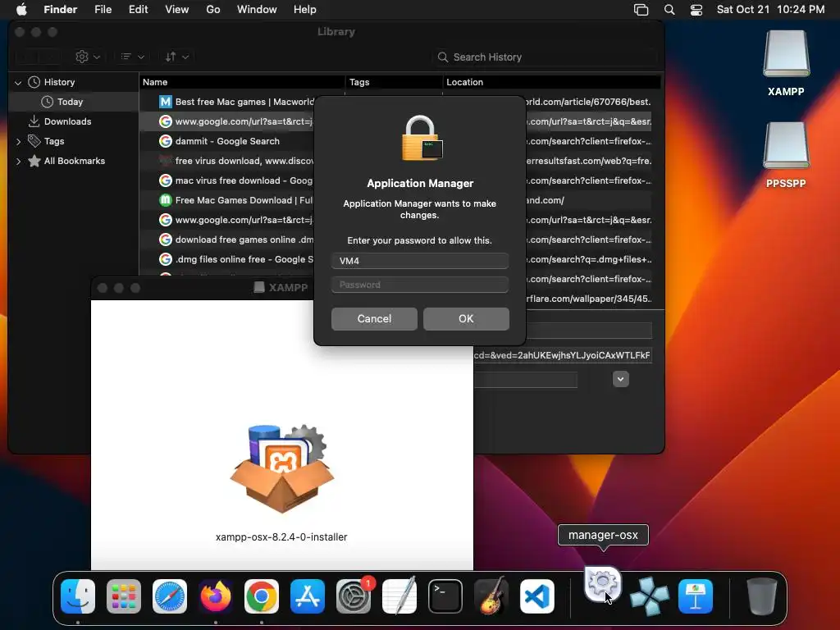The height and width of the screenshot is (630, 840).
Task: Click the date and time in menu bar
Action: (770, 10)
